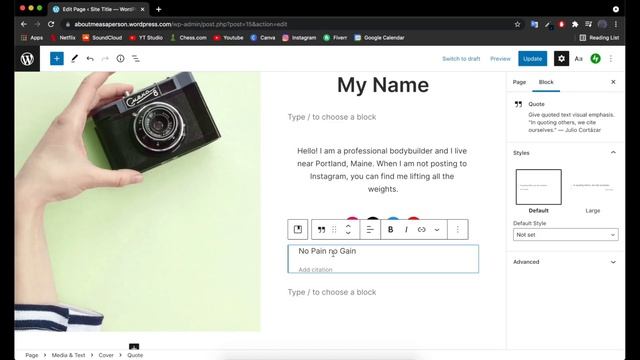The image size is (640, 360).
Task: Click the address bar URL
Action: click(181, 24)
